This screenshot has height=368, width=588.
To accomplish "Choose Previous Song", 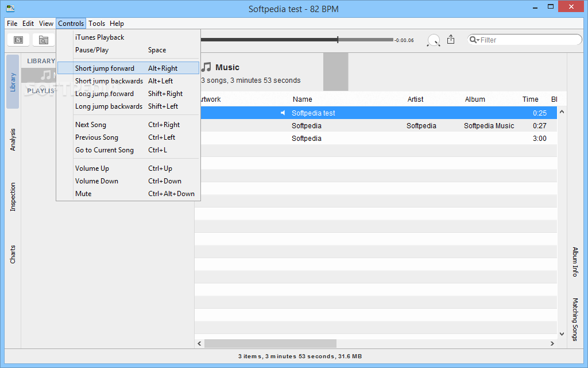I will tap(128, 137).
